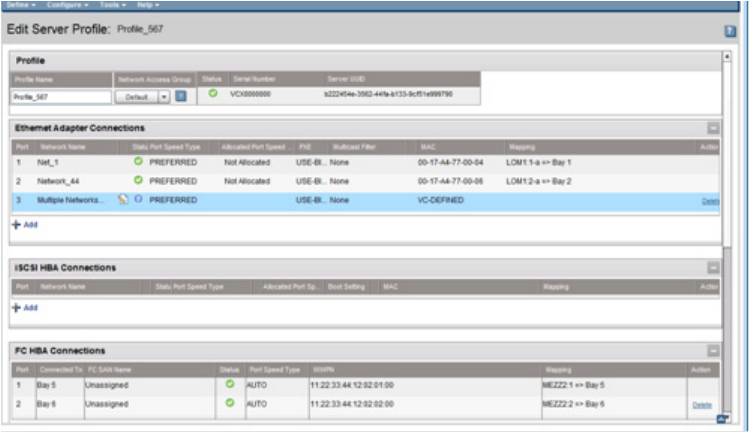The width and height of the screenshot is (750, 433).
Task: Open the Tools menu
Action: tap(113, 4)
